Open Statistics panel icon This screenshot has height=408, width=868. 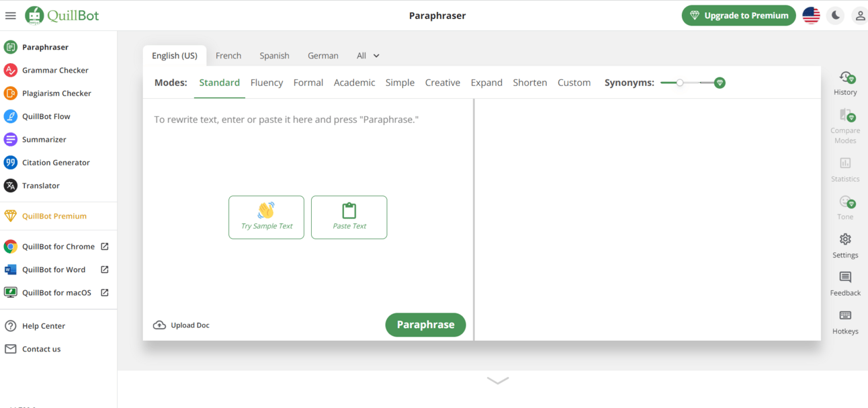coord(845,169)
